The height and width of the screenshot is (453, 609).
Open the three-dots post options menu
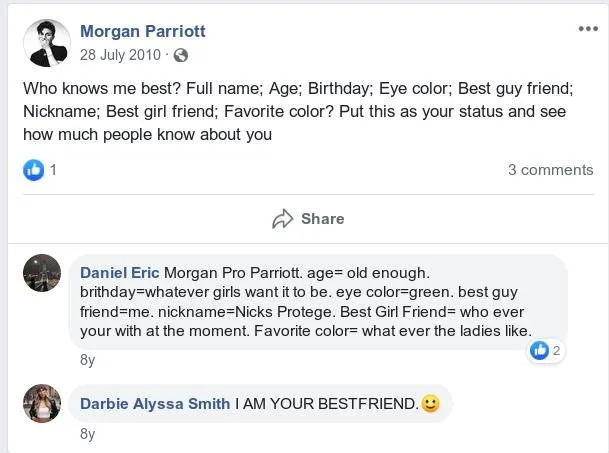click(x=588, y=29)
